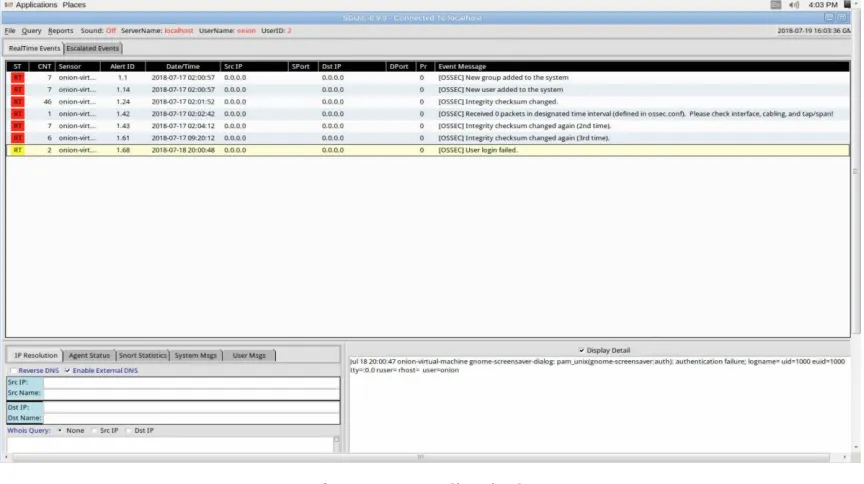Select None for Whois Query

[x=60, y=431]
